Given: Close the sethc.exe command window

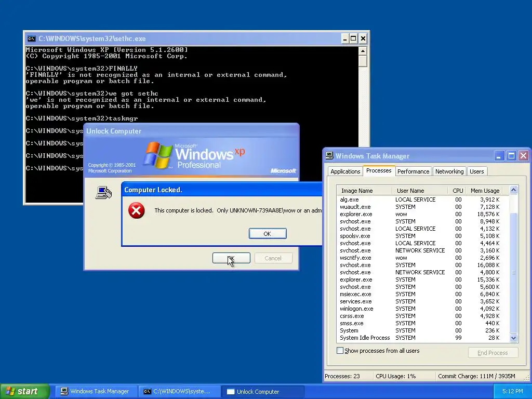Looking at the screenshot, I should click(x=363, y=38).
